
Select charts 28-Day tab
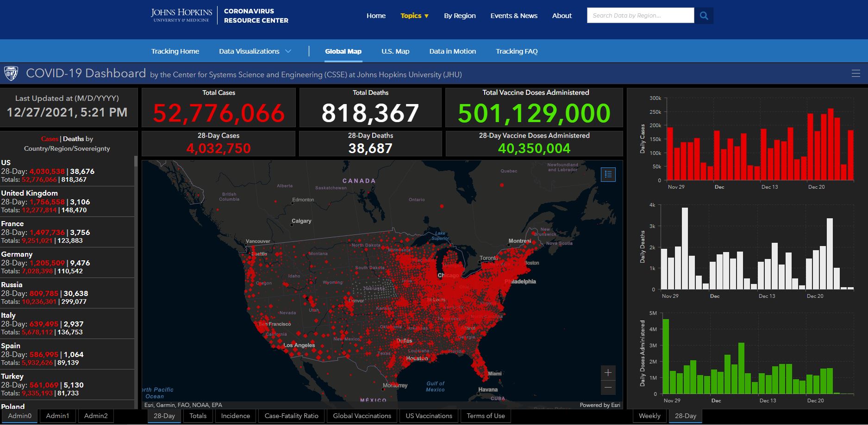point(686,416)
